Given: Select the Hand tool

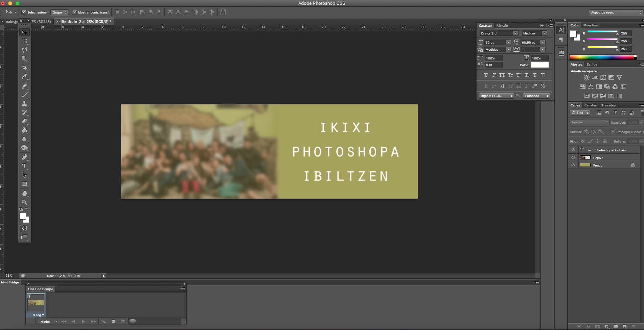Looking at the screenshot, I should tap(24, 194).
